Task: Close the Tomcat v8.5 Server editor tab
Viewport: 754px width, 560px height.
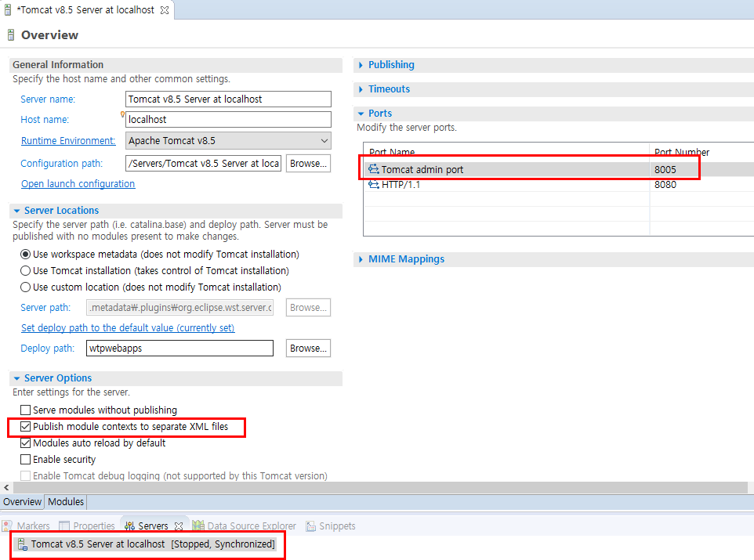Action: coord(165,10)
